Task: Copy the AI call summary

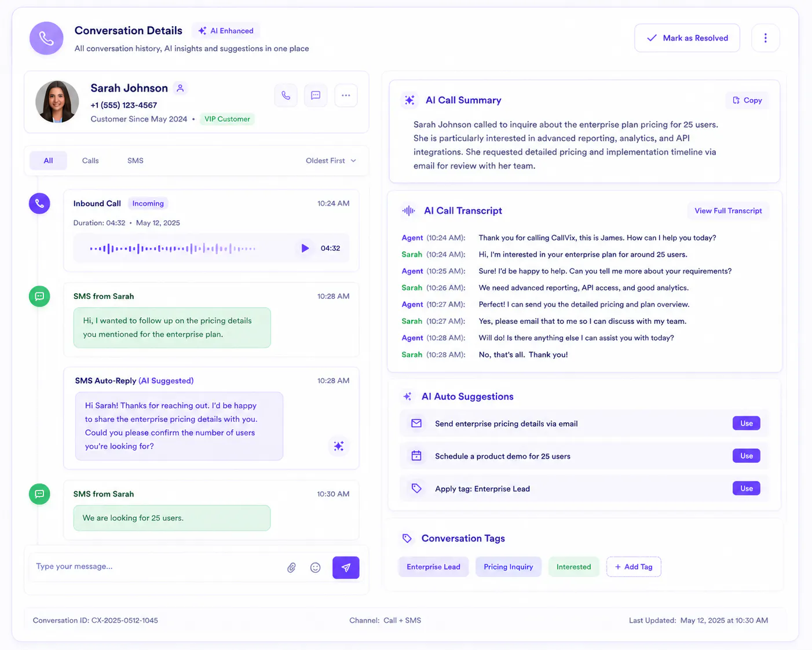Action: click(747, 100)
